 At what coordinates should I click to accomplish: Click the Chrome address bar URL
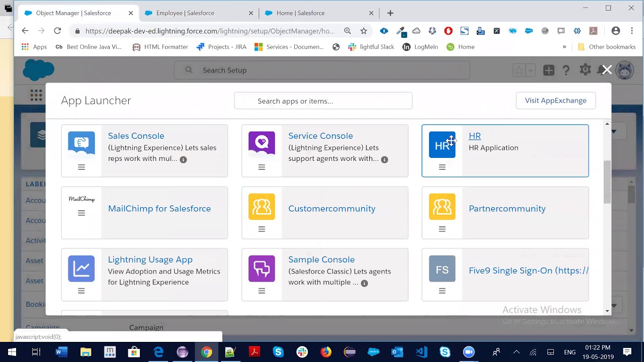coord(210,31)
